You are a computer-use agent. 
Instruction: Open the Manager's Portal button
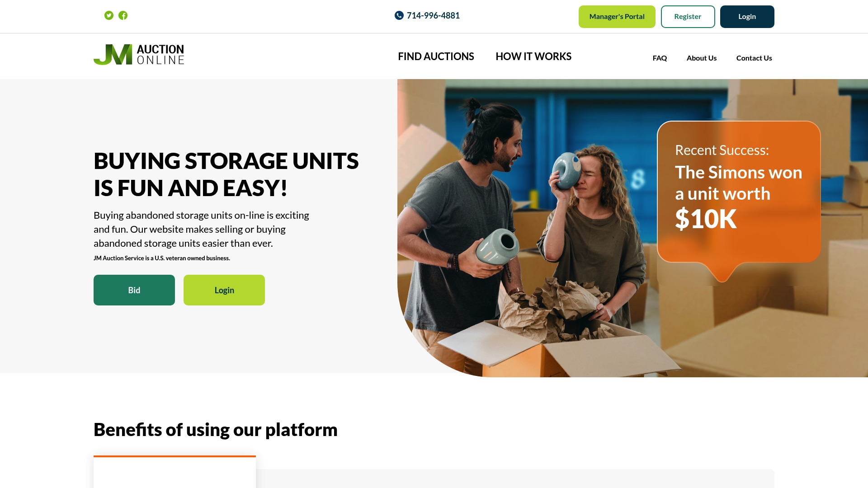(617, 17)
